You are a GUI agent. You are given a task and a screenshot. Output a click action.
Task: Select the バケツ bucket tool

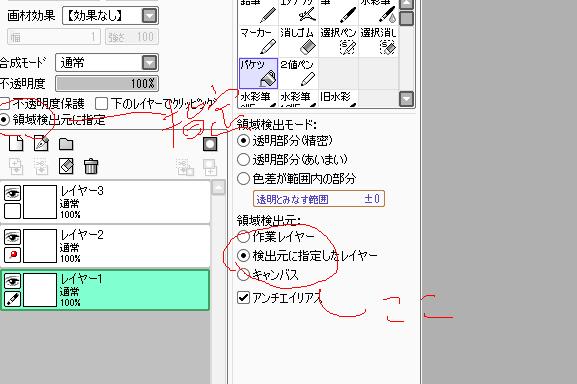[258, 73]
